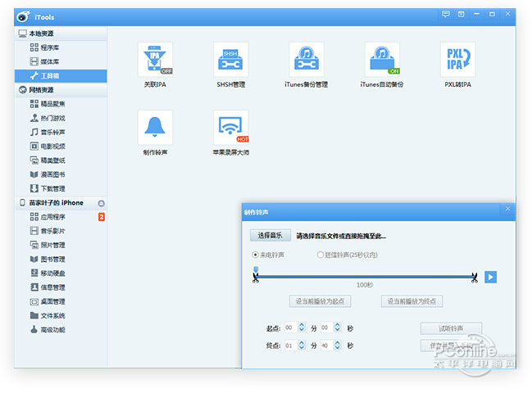Select 程序库 in sidebar
This screenshot has height=393, width=532.
pos(61,47)
